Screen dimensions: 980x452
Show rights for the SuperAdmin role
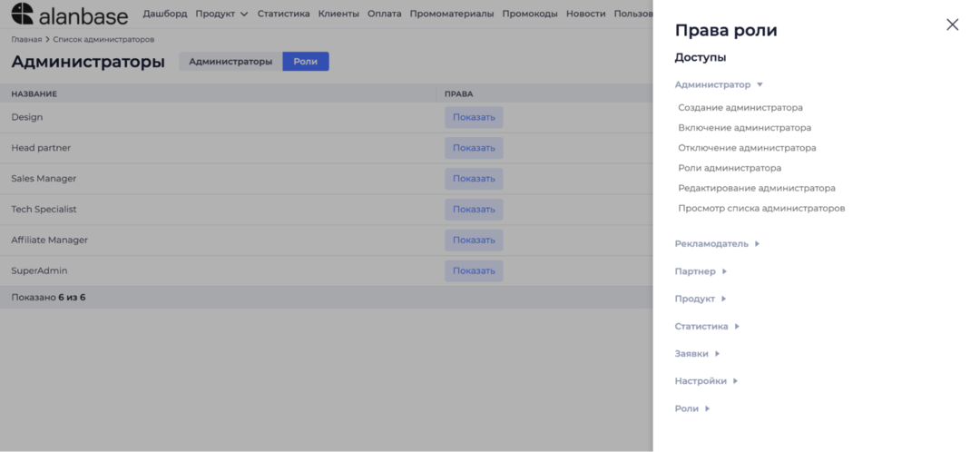474,270
